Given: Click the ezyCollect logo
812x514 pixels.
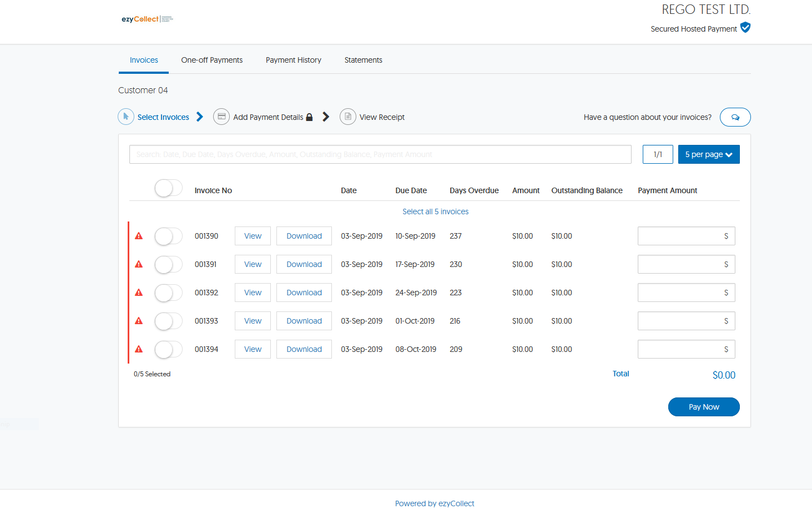Looking at the screenshot, I should pyautogui.click(x=147, y=19).
